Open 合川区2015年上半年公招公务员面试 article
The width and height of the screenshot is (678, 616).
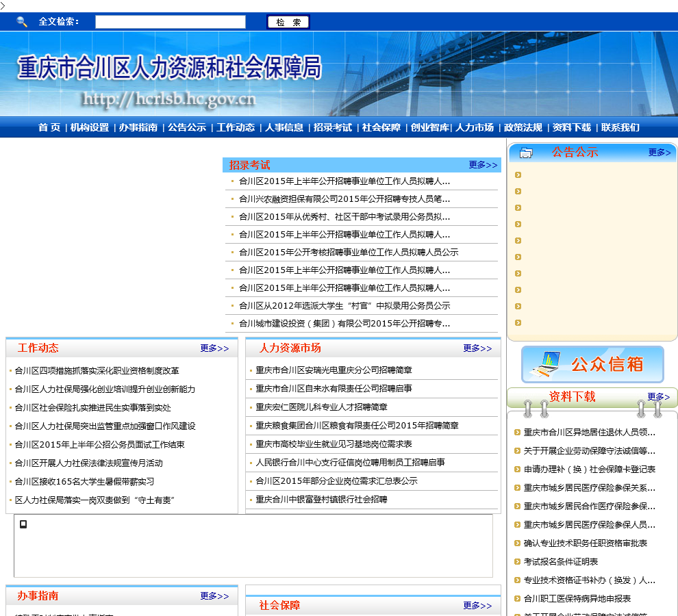point(99,444)
